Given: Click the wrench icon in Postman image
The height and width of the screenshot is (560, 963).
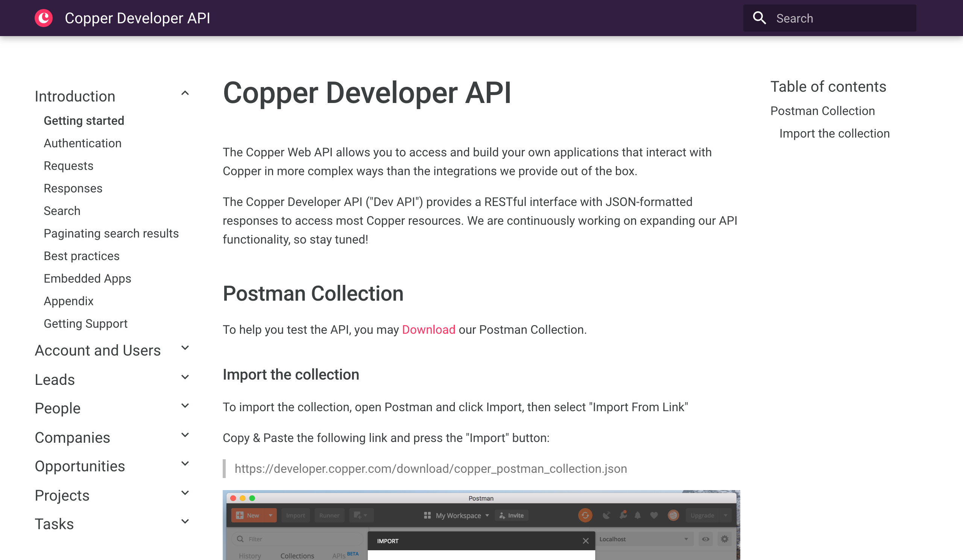Looking at the screenshot, I should pos(623,515).
